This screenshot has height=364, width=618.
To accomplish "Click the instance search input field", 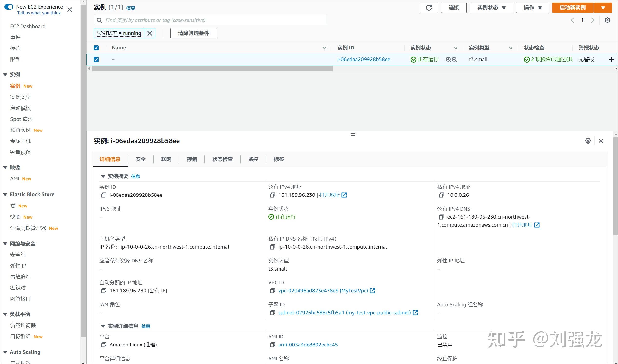I will [x=210, y=20].
